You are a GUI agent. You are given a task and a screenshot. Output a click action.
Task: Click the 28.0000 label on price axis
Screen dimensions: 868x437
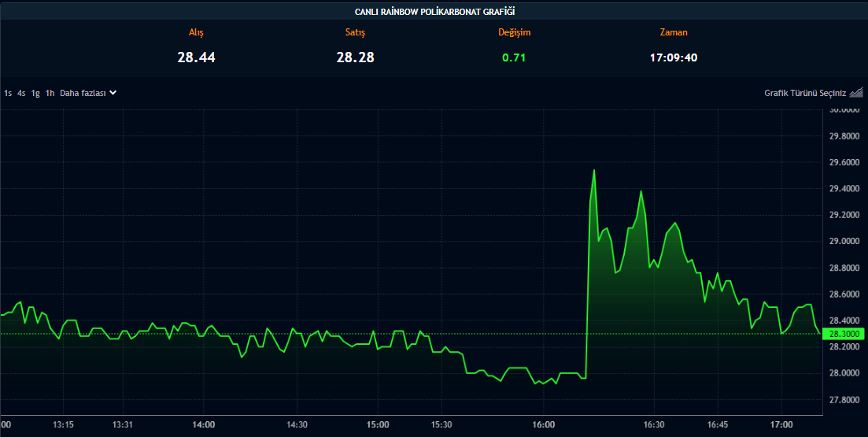click(x=844, y=373)
